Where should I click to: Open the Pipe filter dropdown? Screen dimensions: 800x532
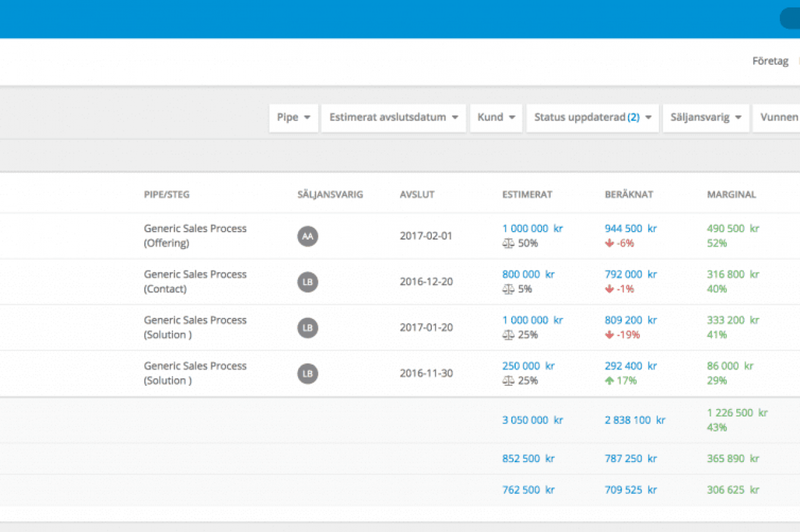coord(294,117)
